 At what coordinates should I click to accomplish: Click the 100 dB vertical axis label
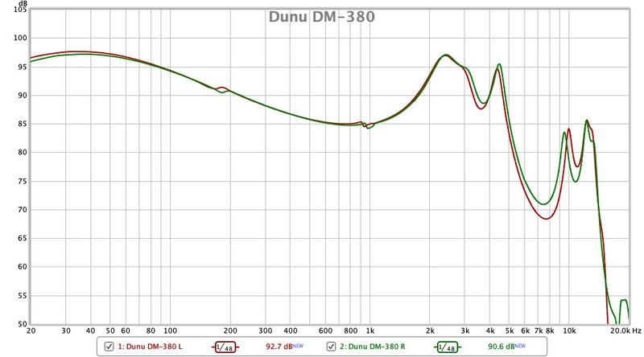point(20,38)
